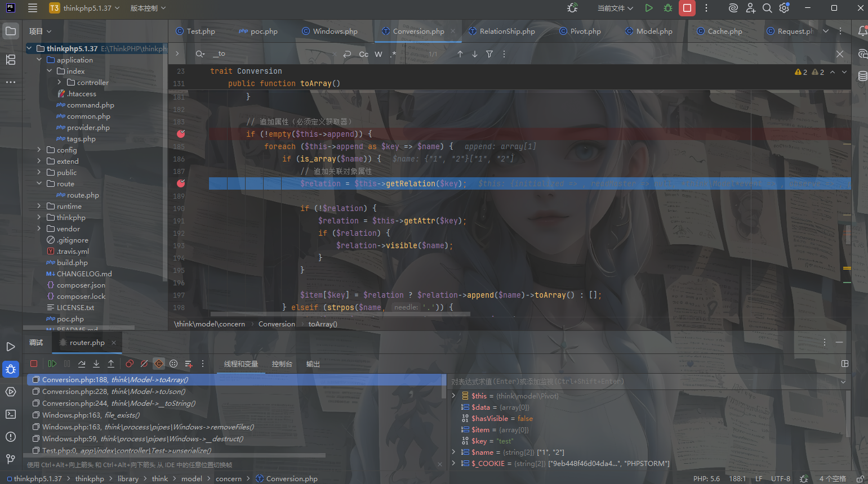This screenshot has height=484, width=868.
Task: Remove the breakpoint on line 188
Action: (x=181, y=183)
